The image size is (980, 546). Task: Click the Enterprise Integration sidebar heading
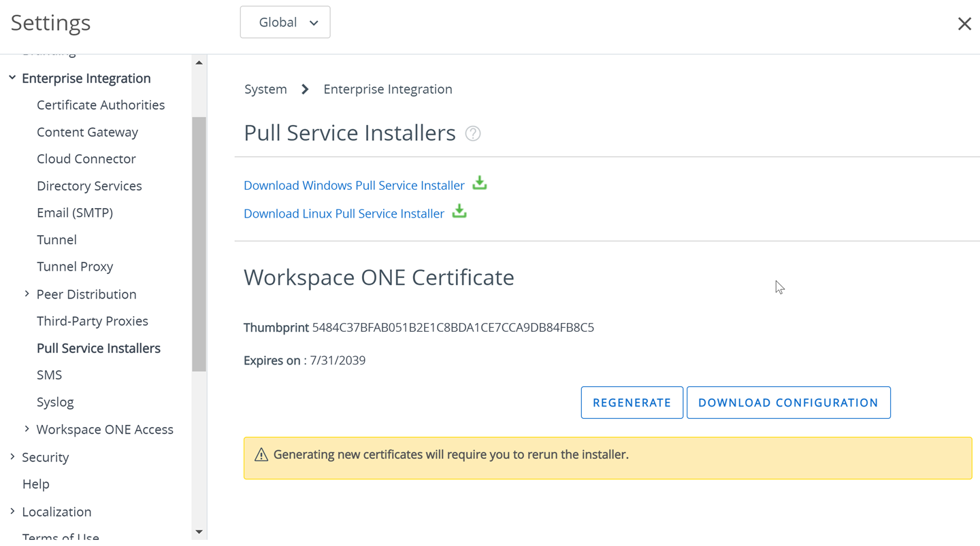coord(86,78)
